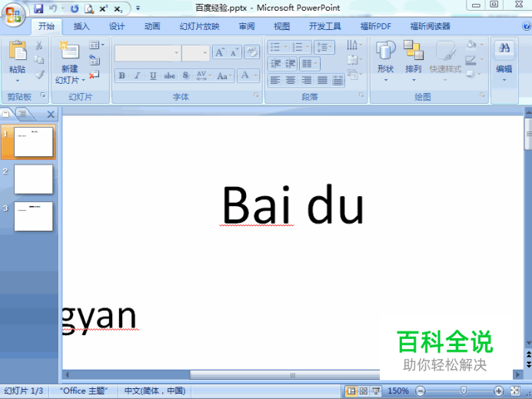Click the 粘贴 paste button
This screenshot has width=532, height=399.
pos(18,62)
